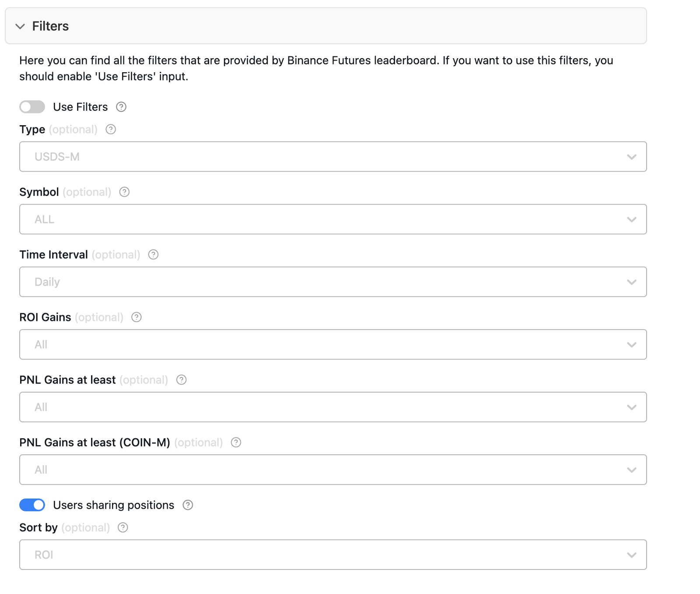Viewport: 700px width, 594px height.
Task: Click the Filters section header
Action: pyautogui.click(x=50, y=26)
